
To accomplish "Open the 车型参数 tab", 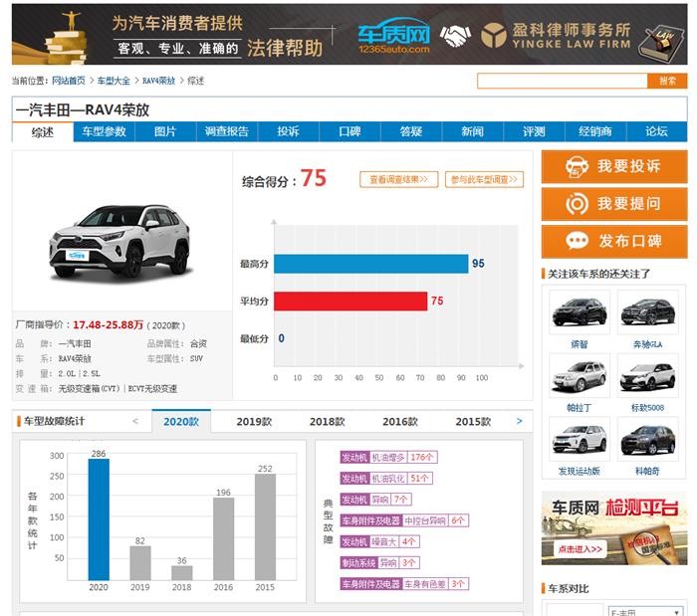I will point(104,132).
